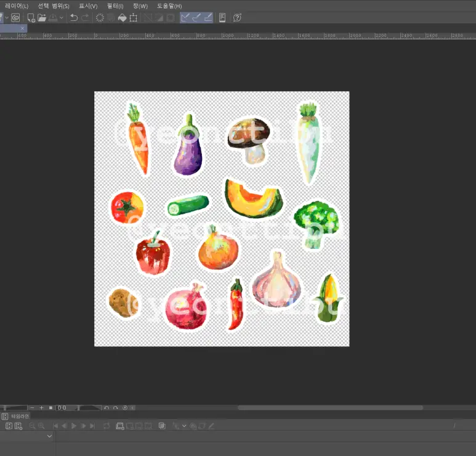Screen dimensions: 476x456
Task: Click the new timeline icon
Action: click(9, 426)
